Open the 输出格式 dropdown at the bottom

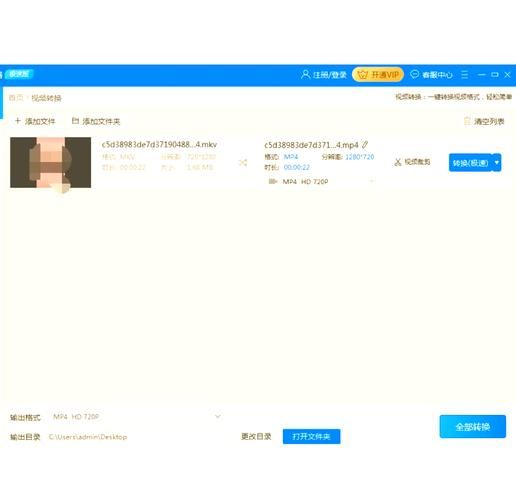click(137, 417)
